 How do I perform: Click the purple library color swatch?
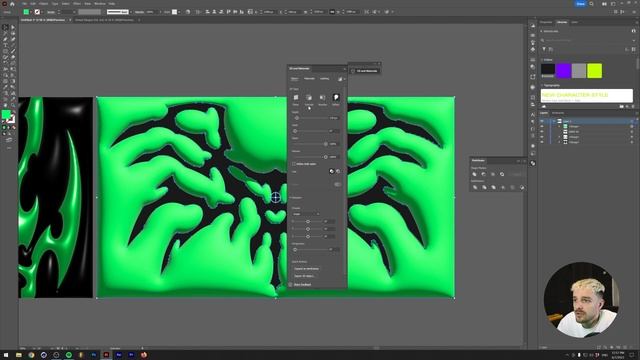pos(564,71)
